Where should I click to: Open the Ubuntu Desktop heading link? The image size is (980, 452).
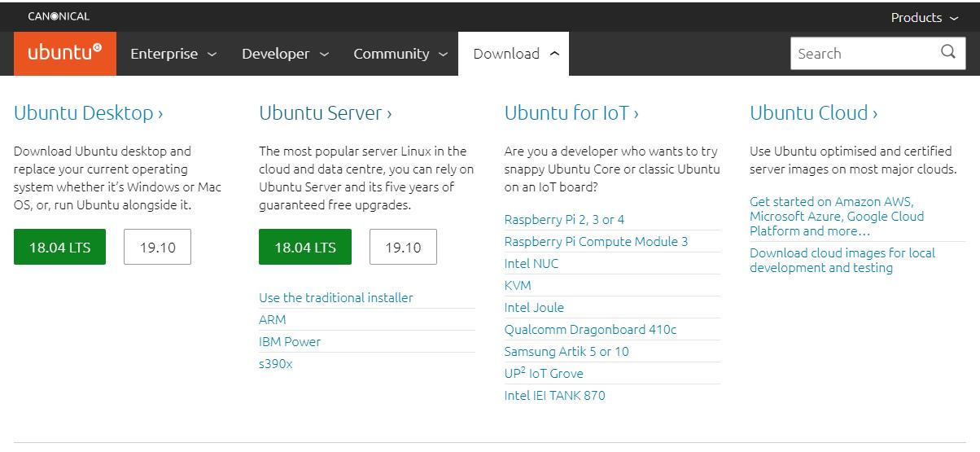88,113
